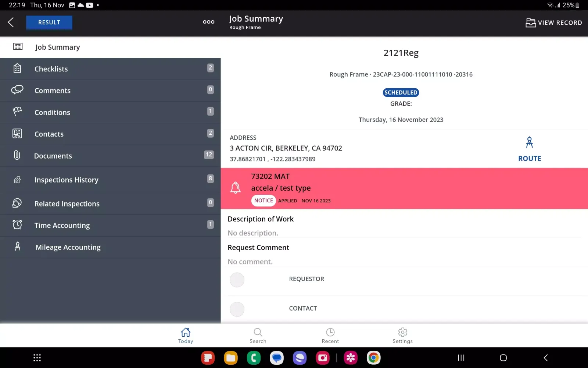The width and height of the screenshot is (588, 368).
Task: Click the Documents paperclip icon
Action: (x=17, y=155)
